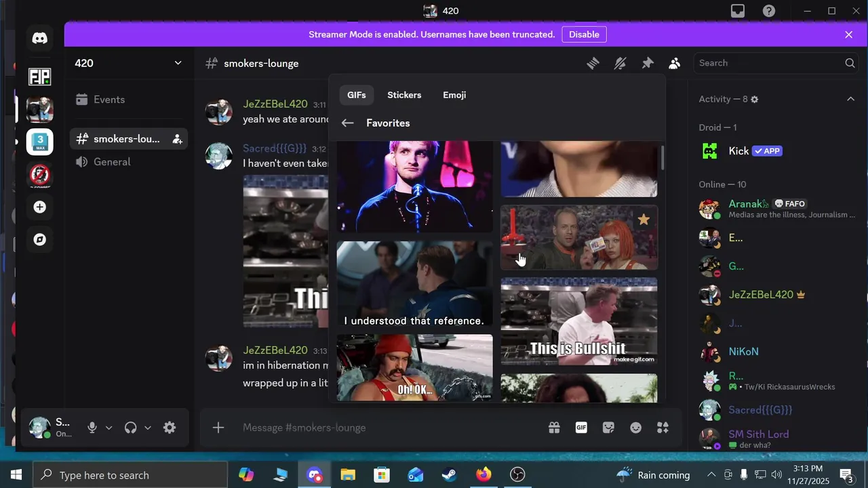
Task: Open pinned messages icon
Action: (x=648, y=63)
